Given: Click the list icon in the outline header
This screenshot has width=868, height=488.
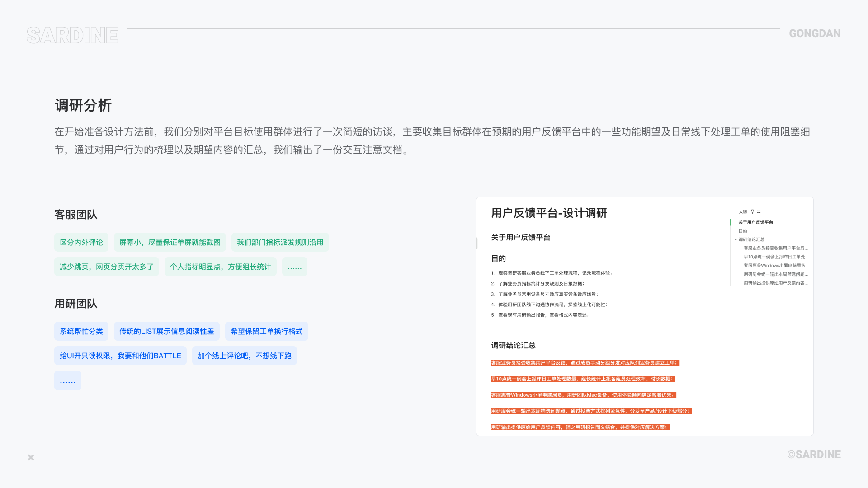Looking at the screenshot, I should (x=759, y=211).
